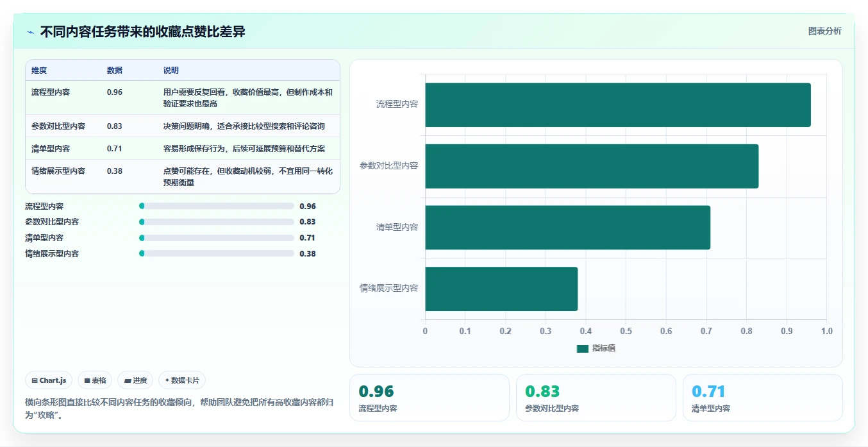Click the 0.96 progress value label
868x447 pixels.
pos(308,207)
